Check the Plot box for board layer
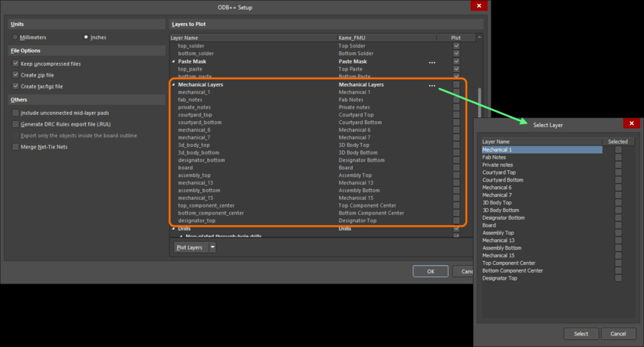Screen dimensions: 644x347 (x=456, y=168)
